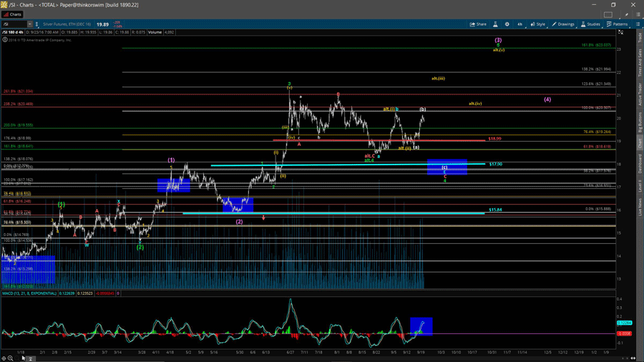This screenshot has height=362, width=644.
Task: Open chart settings gear icon
Action: (507, 24)
